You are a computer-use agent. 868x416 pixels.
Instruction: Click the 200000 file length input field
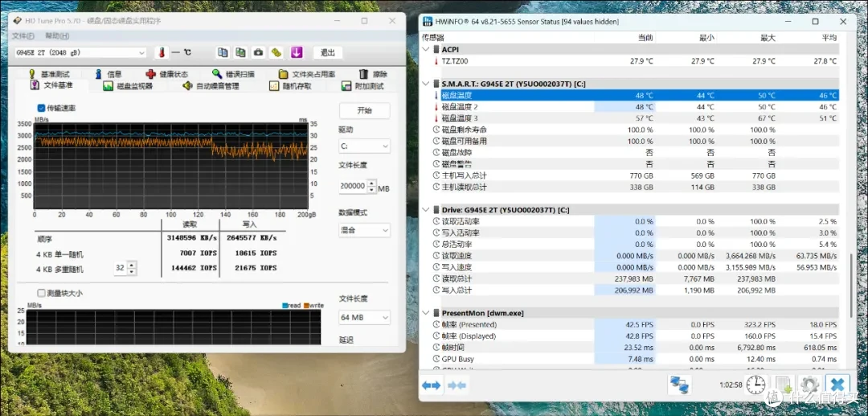(353, 187)
